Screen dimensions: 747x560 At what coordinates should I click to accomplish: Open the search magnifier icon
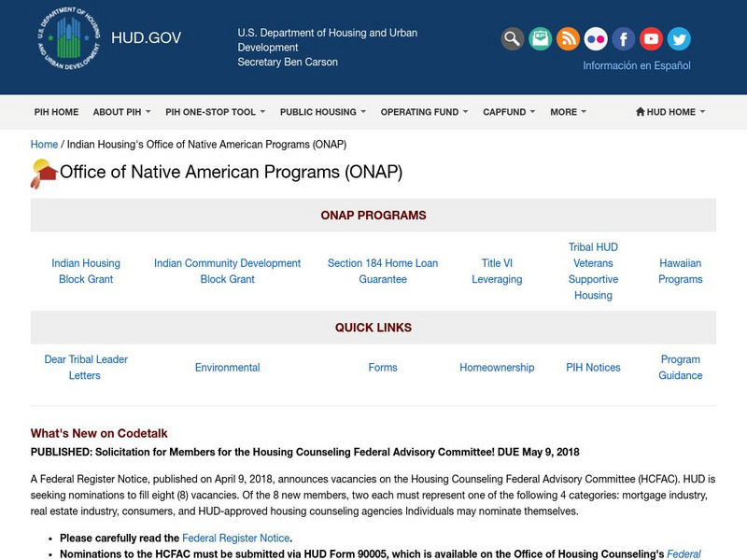[512, 38]
